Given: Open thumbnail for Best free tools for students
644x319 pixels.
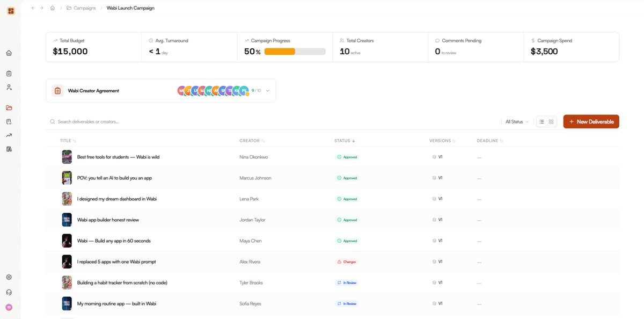Looking at the screenshot, I should tap(67, 157).
